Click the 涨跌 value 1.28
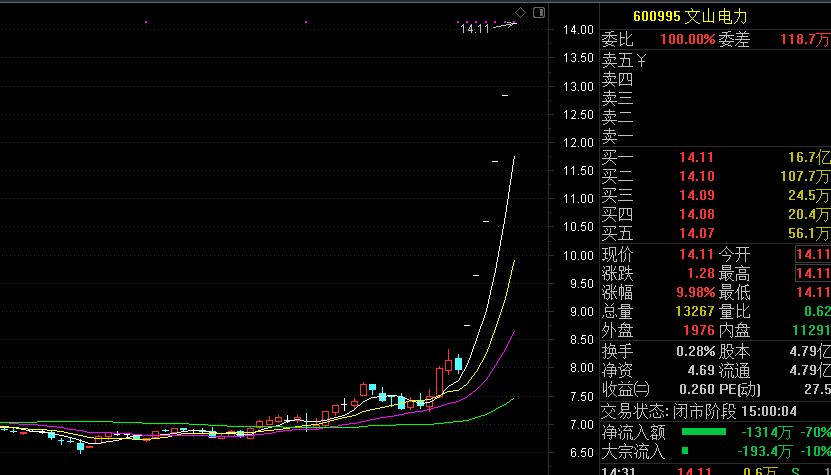 click(701, 274)
